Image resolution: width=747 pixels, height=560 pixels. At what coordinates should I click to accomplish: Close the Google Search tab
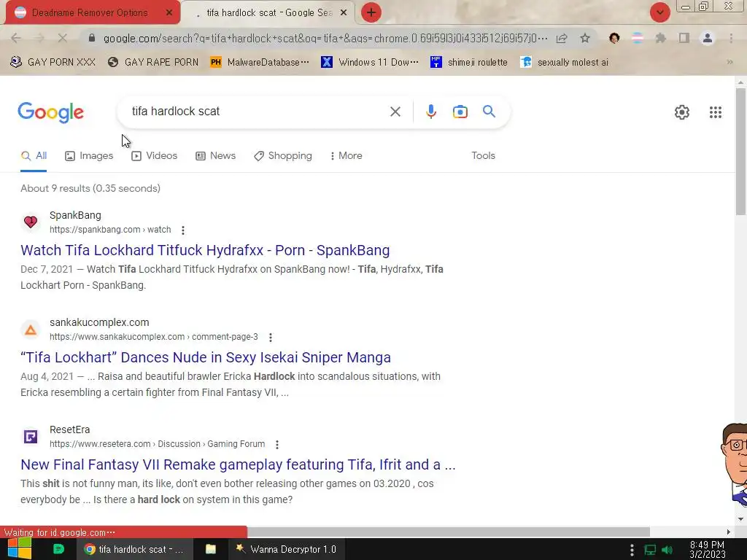point(344,13)
